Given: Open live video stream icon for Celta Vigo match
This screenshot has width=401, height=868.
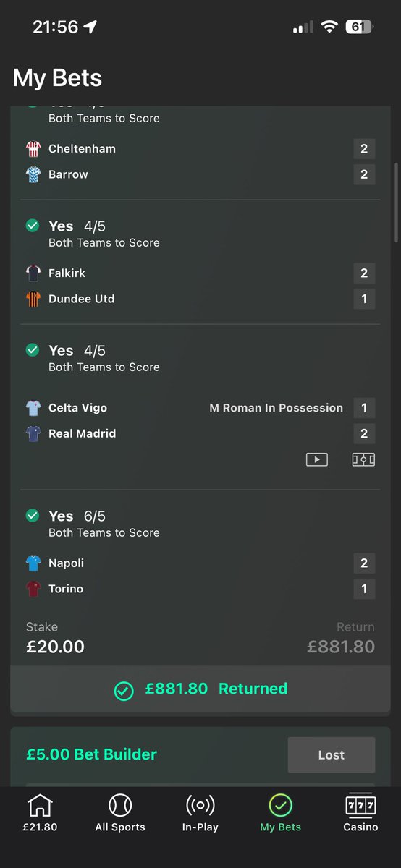Looking at the screenshot, I should coord(316,459).
